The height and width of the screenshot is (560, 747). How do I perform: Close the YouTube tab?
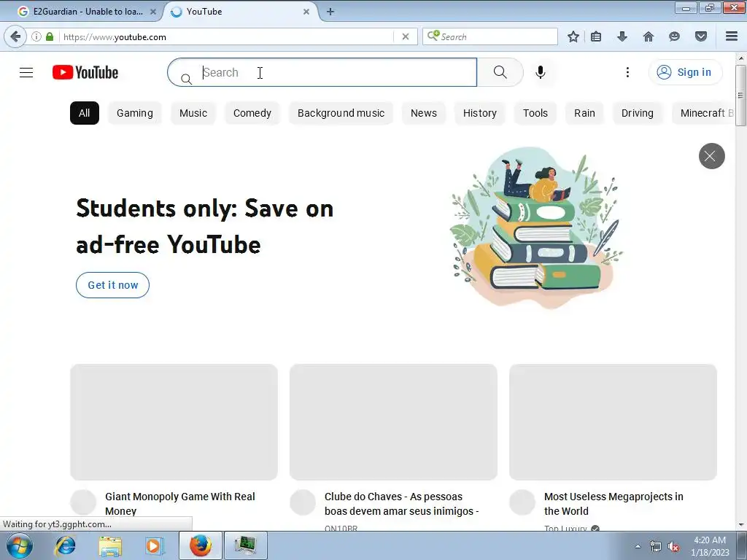(306, 12)
